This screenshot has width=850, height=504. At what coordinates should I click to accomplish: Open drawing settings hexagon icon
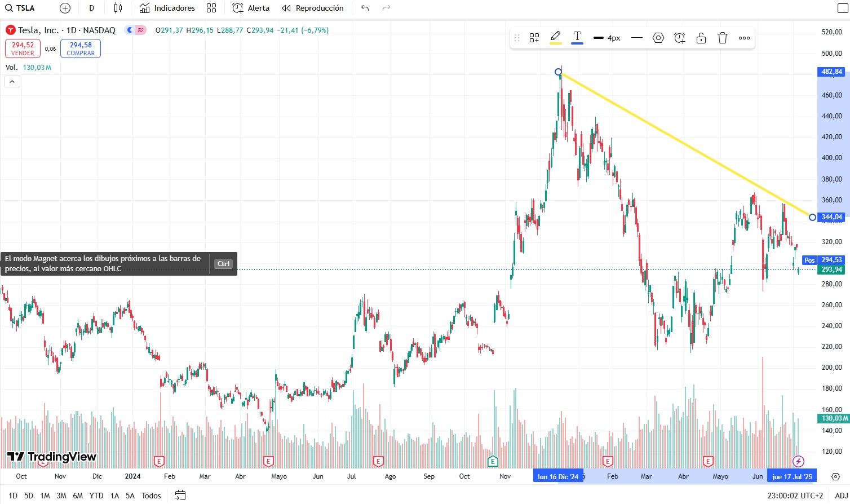pos(658,38)
